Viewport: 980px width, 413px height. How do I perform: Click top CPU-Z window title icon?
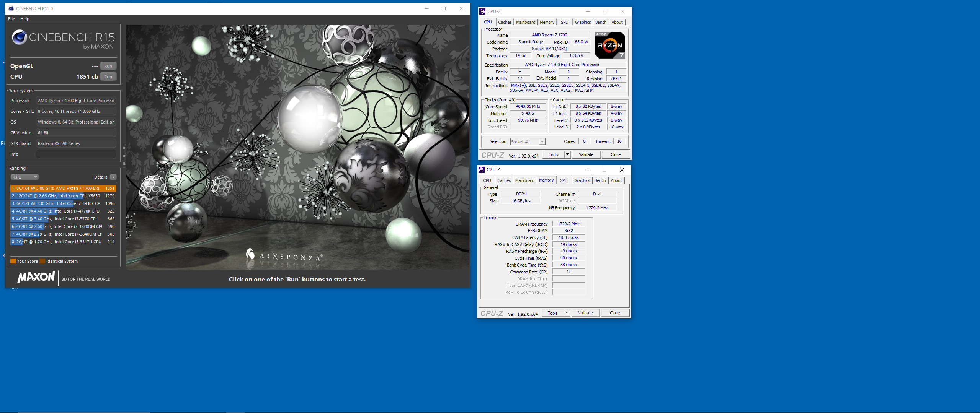tap(483, 11)
